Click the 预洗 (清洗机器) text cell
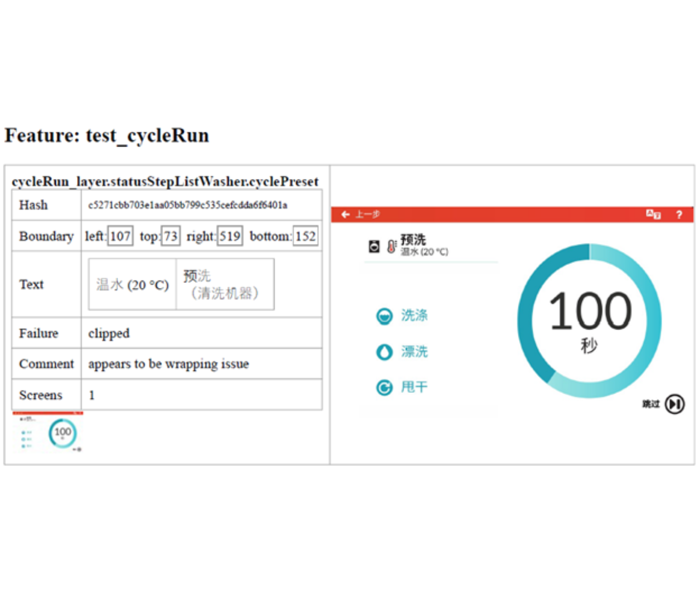Image resolution: width=700 pixels, height=591 pixels. 225,285
